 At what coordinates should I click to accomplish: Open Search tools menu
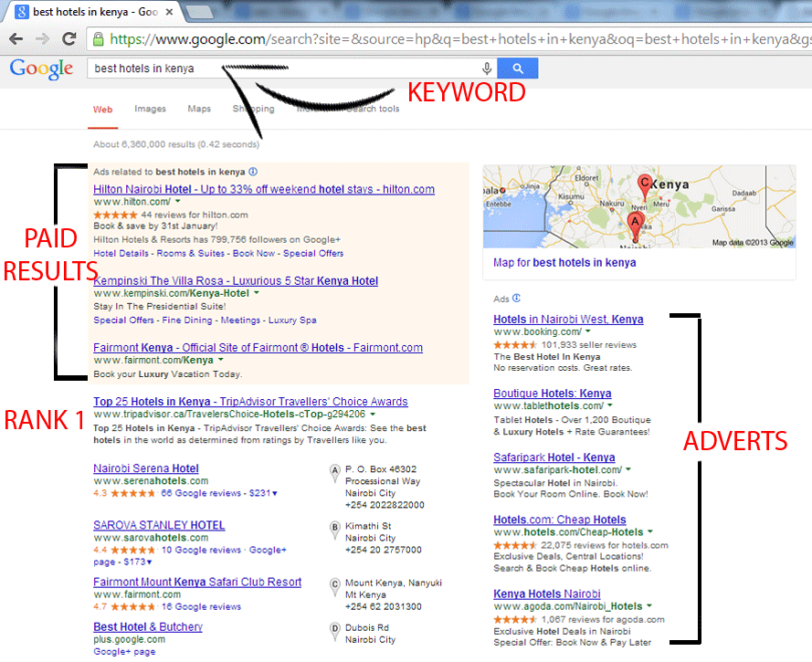tap(373, 109)
